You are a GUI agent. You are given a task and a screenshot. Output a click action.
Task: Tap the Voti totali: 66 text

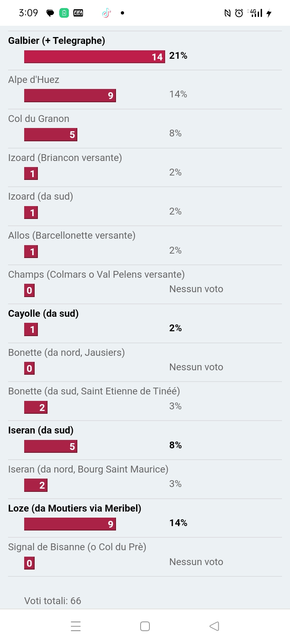point(53,601)
